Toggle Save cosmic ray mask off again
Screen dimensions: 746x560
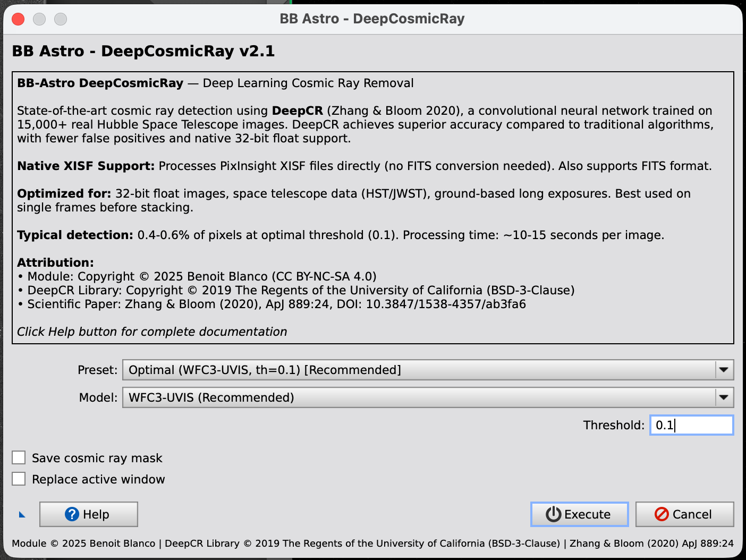(19, 457)
